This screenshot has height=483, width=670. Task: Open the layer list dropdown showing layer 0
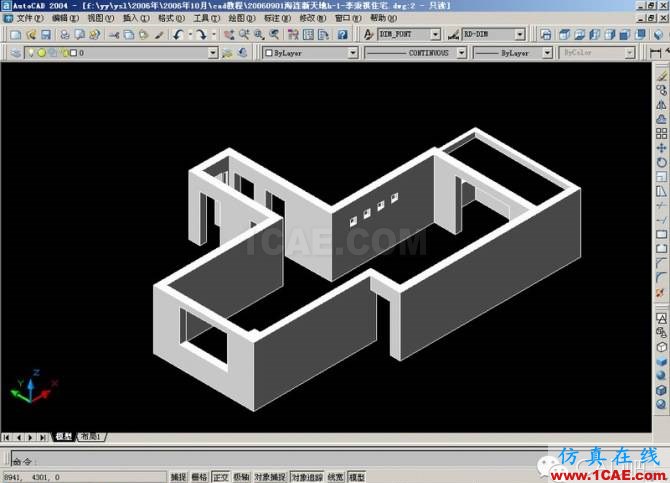213,53
